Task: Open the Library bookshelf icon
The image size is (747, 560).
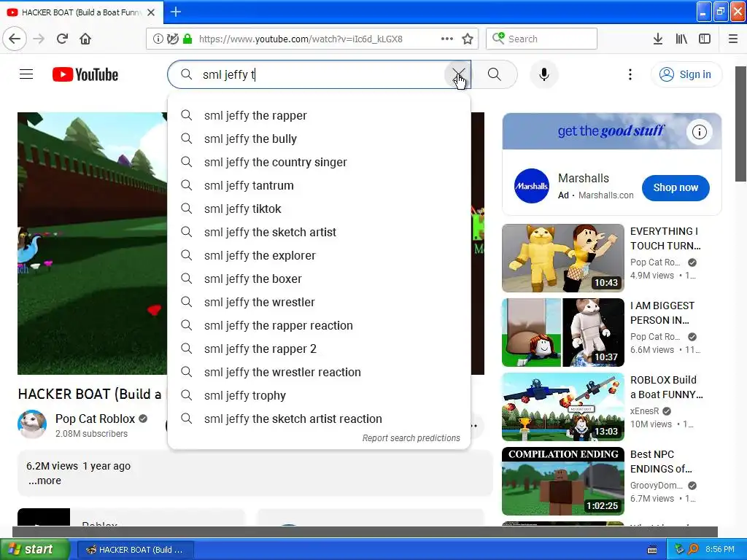Action: pyautogui.click(x=681, y=39)
